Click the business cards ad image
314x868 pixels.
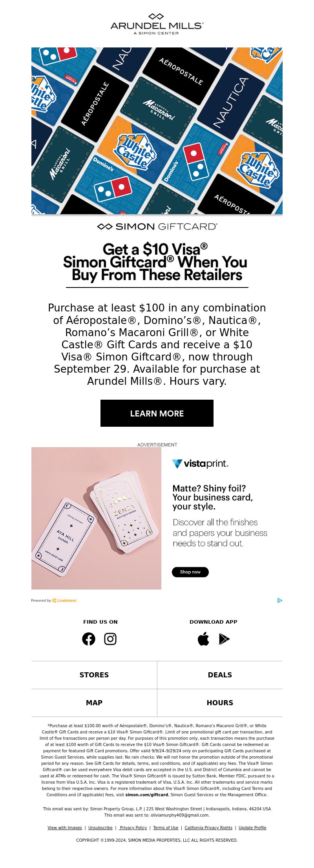pyautogui.click(x=97, y=518)
